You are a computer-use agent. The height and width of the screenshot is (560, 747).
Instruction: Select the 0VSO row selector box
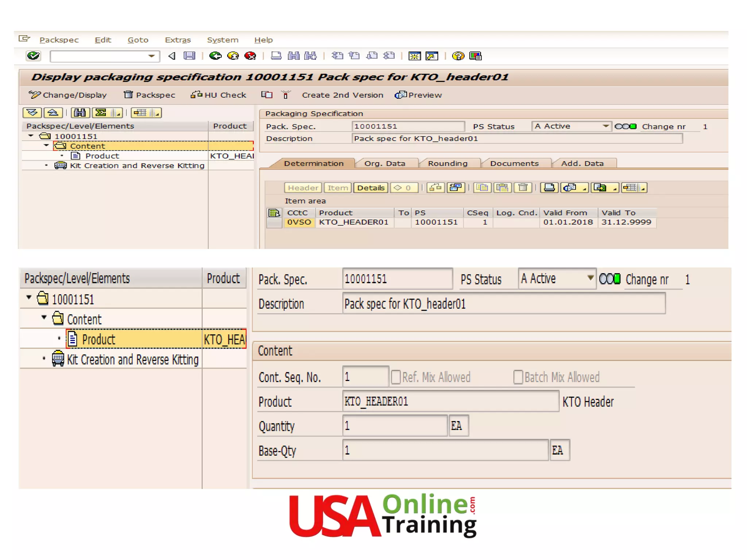coord(274,222)
